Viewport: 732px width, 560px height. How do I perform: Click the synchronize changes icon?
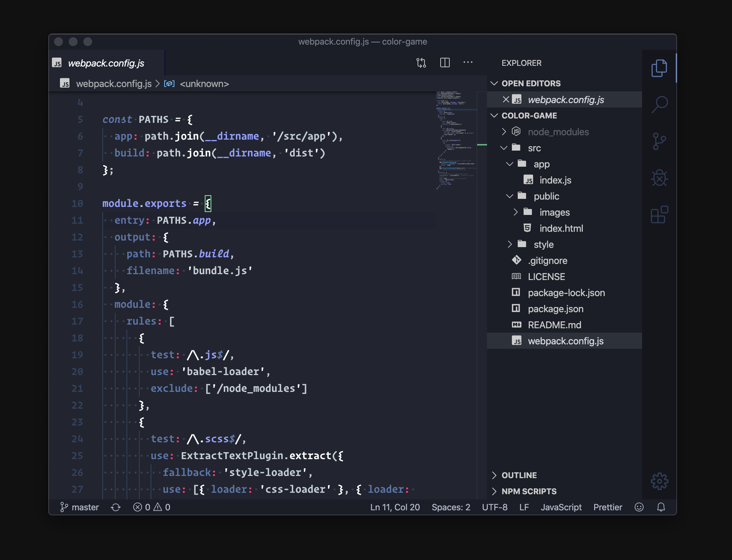coord(116,507)
